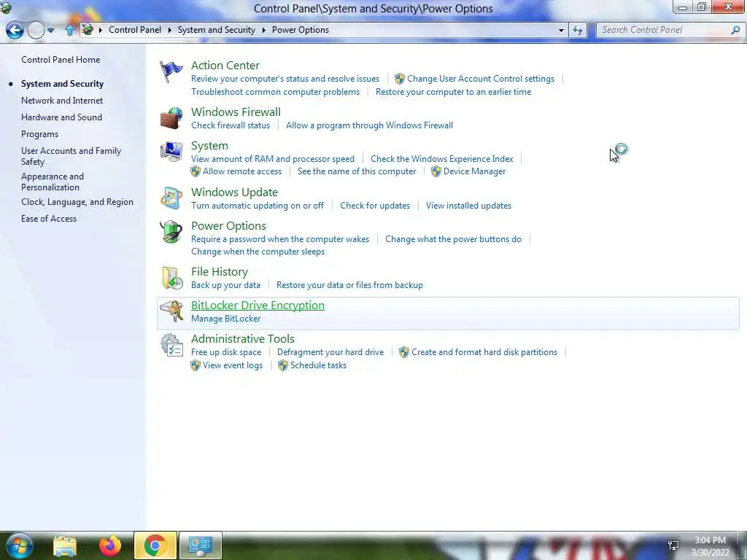Image resolution: width=747 pixels, height=560 pixels.
Task: Expand the arrow before Control Panel breadcrumb
Action: [101, 30]
